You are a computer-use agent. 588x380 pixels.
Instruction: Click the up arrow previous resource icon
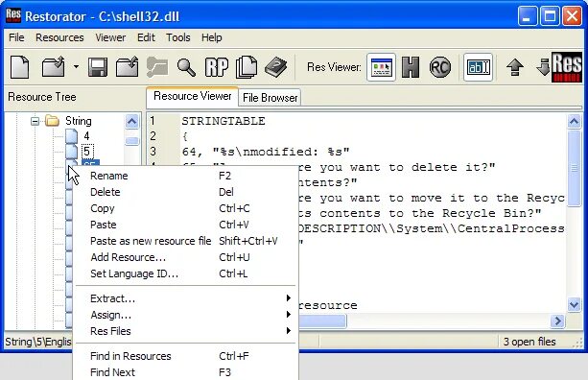pos(515,67)
